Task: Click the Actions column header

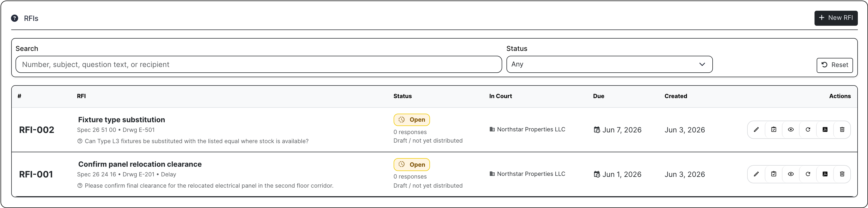Action: (840, 96)
